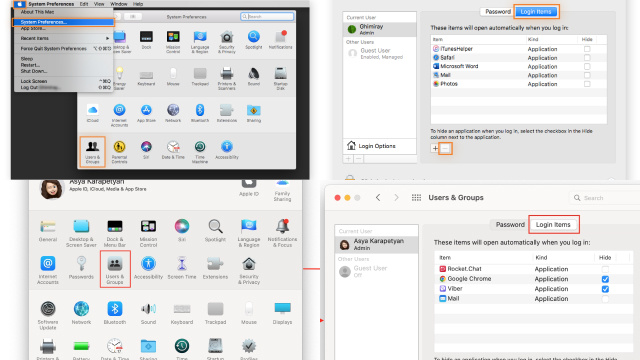Switch to blue Login Items tab
Viewport: 640px width, 360px height.
(536, 12)
